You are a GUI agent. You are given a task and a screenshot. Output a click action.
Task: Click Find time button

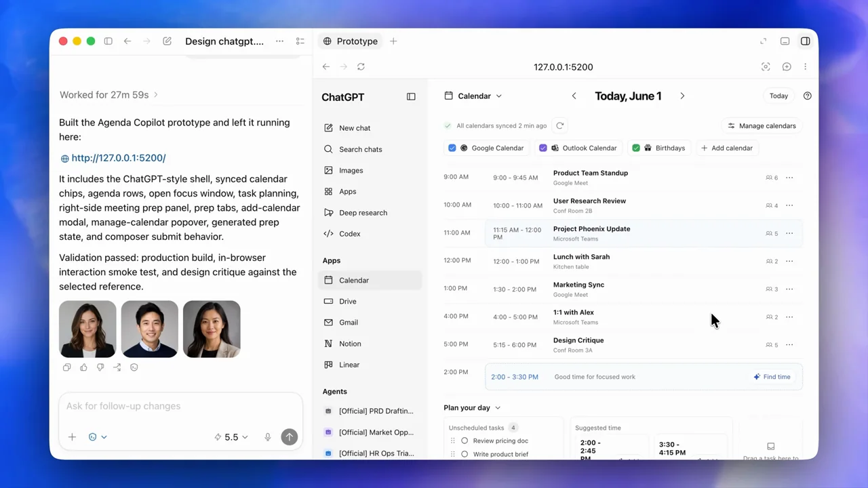tap(772, 377)
